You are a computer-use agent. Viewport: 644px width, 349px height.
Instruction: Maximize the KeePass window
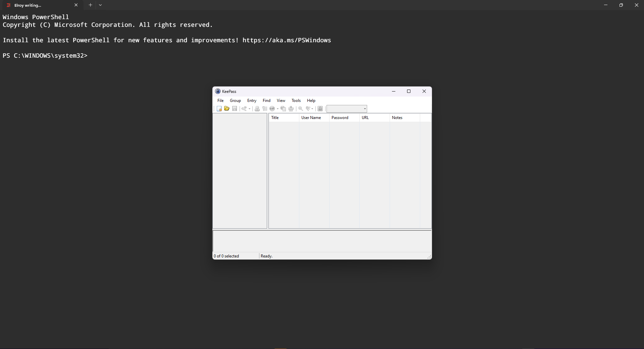[409, 91]
